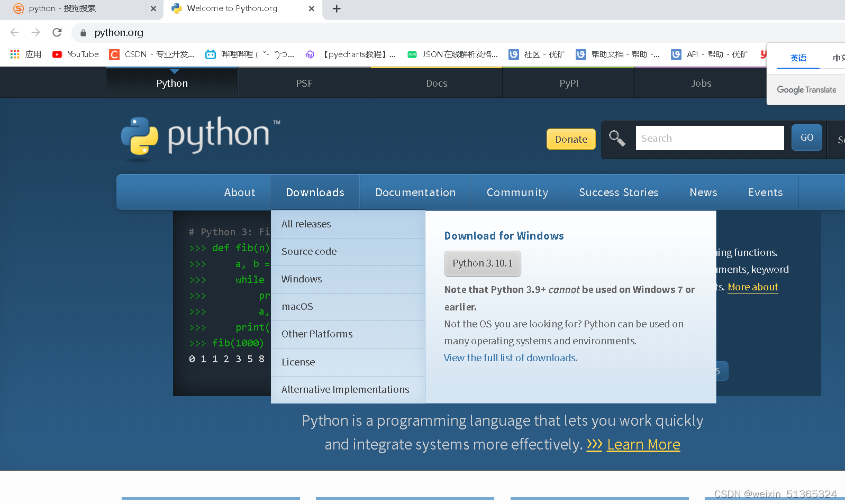Choose Windows from Downloads dropdown
This screenshot has width=845, height=504.
coord(348,279)
